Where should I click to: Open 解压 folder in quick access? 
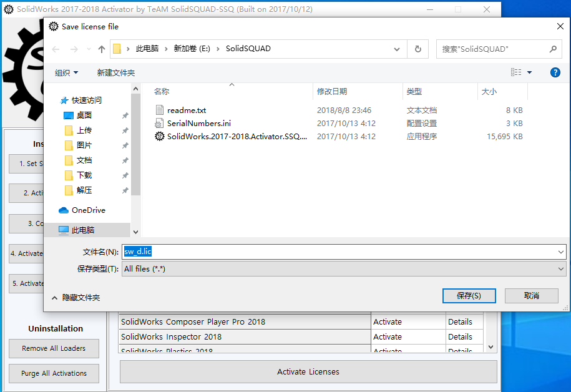84,190
